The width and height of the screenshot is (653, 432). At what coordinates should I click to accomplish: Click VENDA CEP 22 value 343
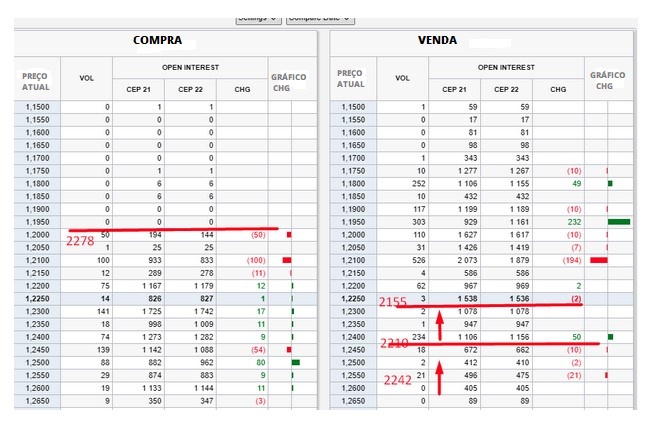(522, 158)
